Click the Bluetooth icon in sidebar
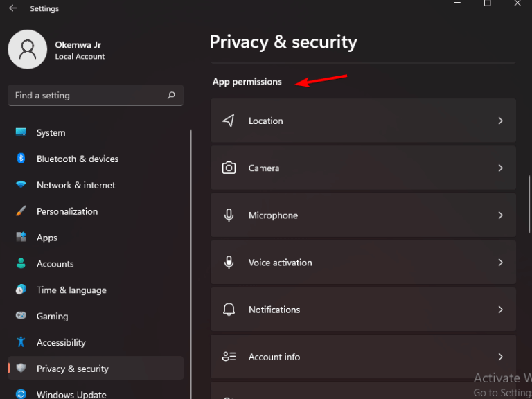Viewport: 532px width, 399px height. click(21, 159)
